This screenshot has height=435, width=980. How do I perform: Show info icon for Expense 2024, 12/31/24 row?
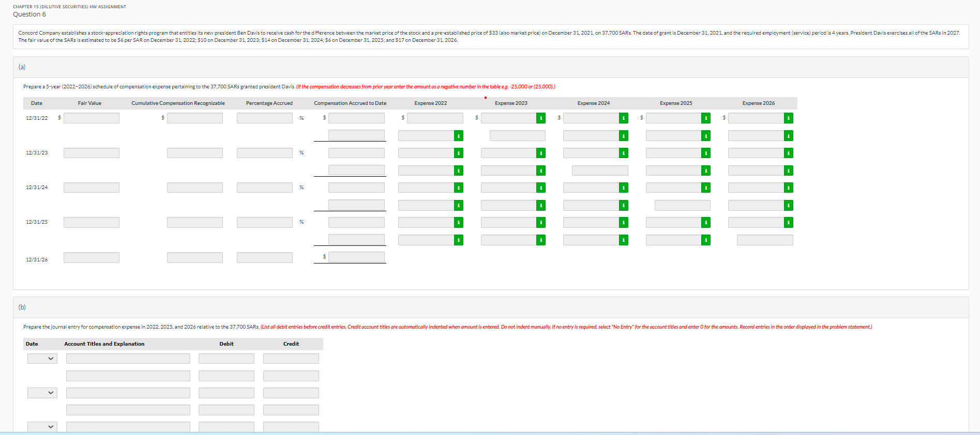(x=624, y=188)
